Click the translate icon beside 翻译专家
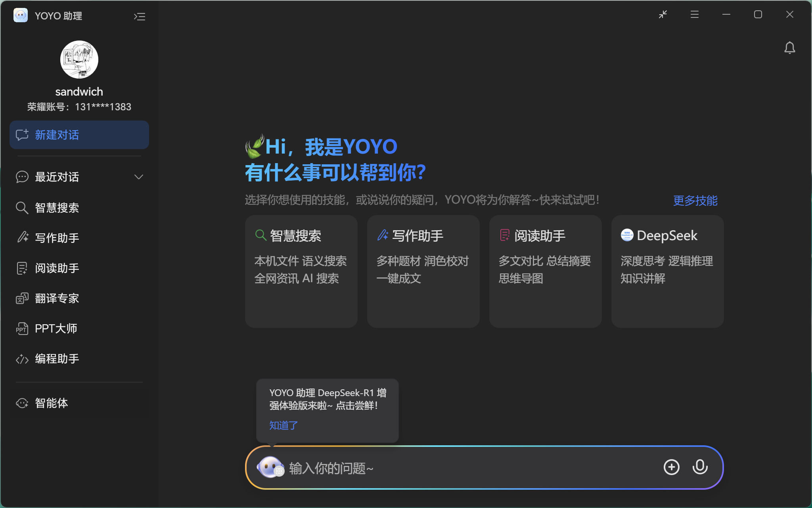 tap(22, 298)
